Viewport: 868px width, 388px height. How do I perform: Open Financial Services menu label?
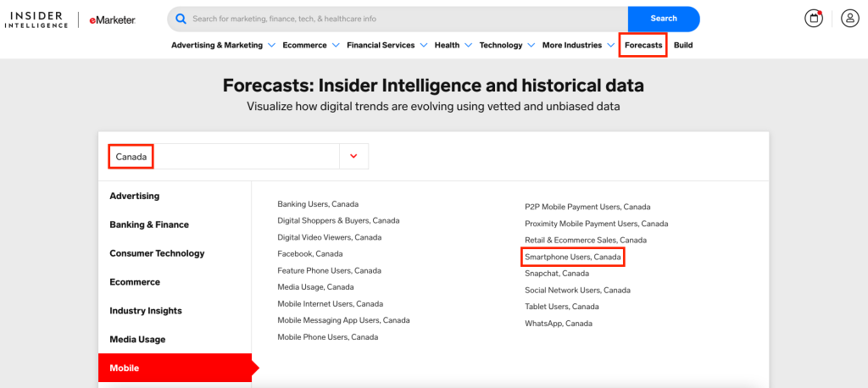click(381, 46)
